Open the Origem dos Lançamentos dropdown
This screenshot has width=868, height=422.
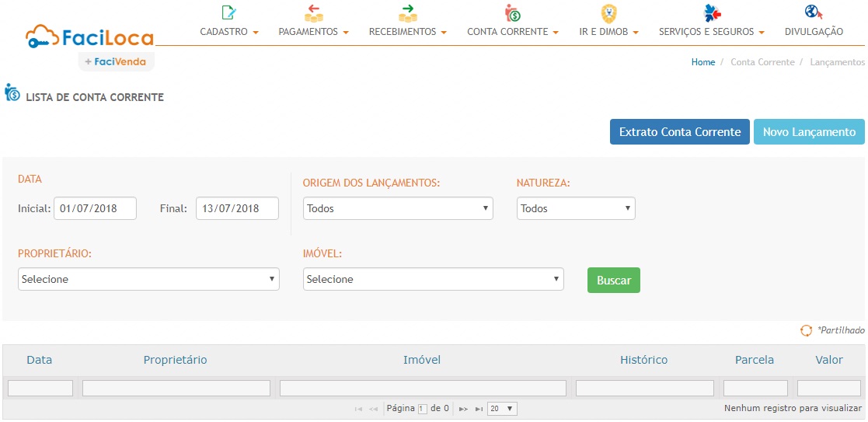(x=398, y=208)
